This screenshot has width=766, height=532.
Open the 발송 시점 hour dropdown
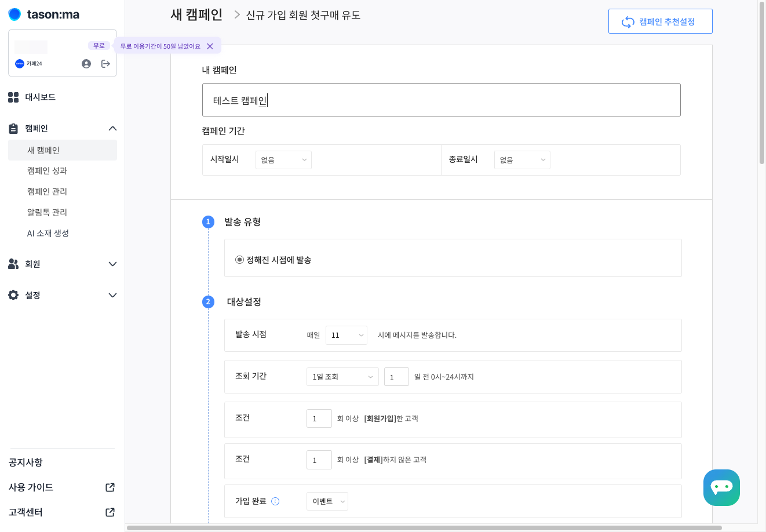point(346,335)
